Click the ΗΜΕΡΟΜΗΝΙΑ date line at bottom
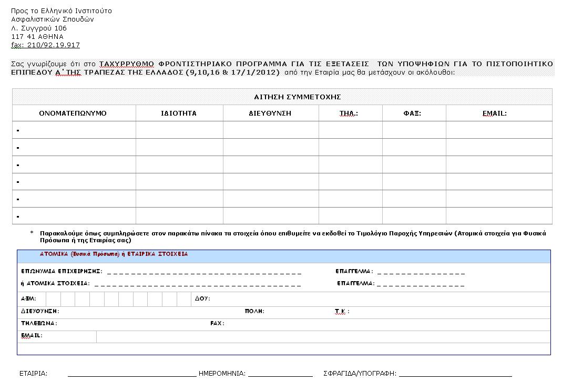572x392 pixels. click(x=280, y=374)
